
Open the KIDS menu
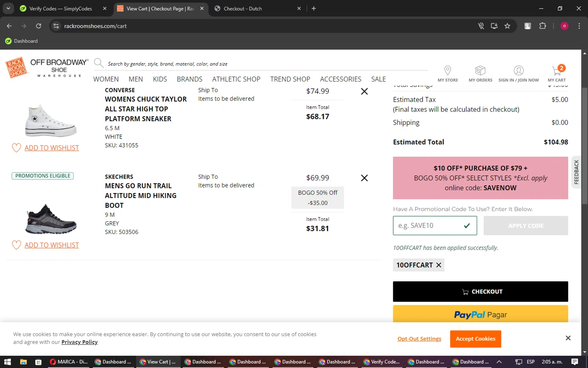pyautogui.click(x=160, y=79)
